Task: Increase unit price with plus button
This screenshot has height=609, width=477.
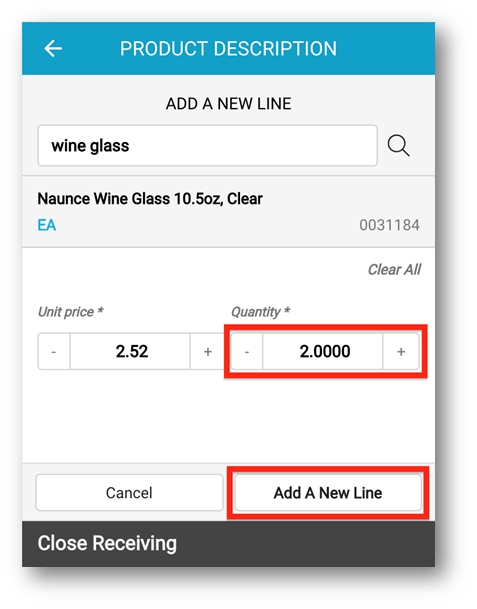Action: (207, 351)
